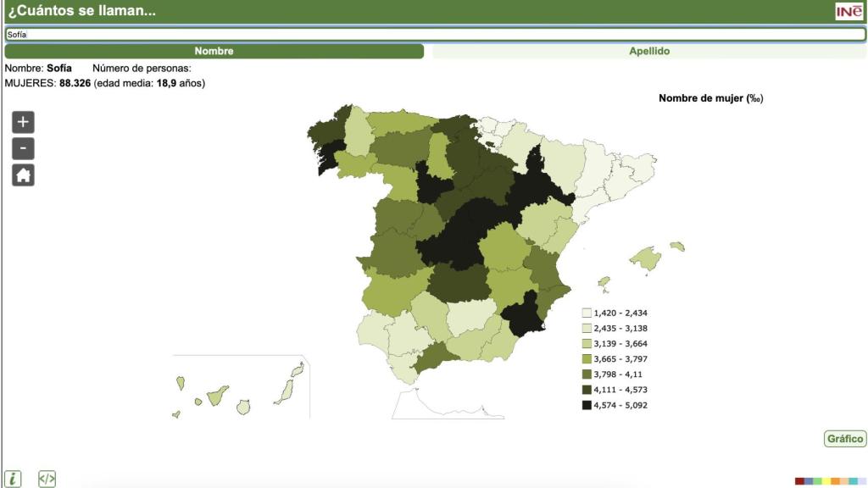The width and height of the screenshot is (868, 488).
Task: Click the Murcia region on the map
Action: tap(522, 313)
